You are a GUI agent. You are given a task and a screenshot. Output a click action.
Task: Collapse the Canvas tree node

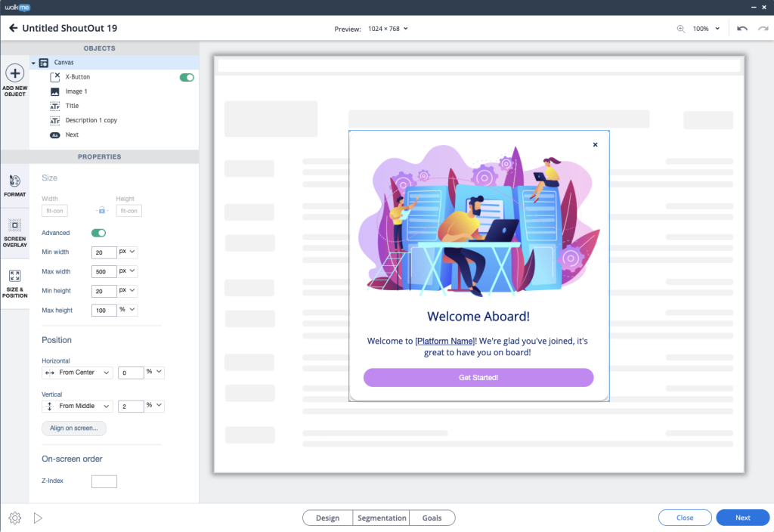point(34,63)
